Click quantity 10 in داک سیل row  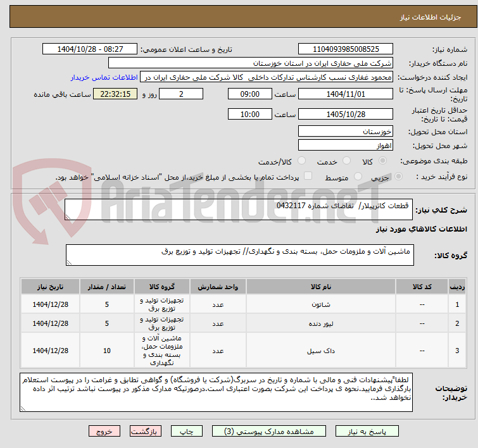[x=107, y=351]
